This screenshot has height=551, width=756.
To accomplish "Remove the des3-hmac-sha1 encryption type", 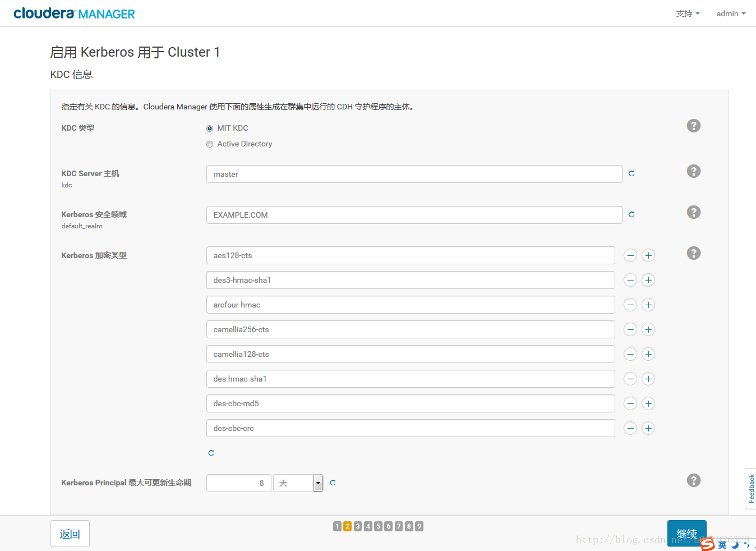I will click(x=630, y=280).
